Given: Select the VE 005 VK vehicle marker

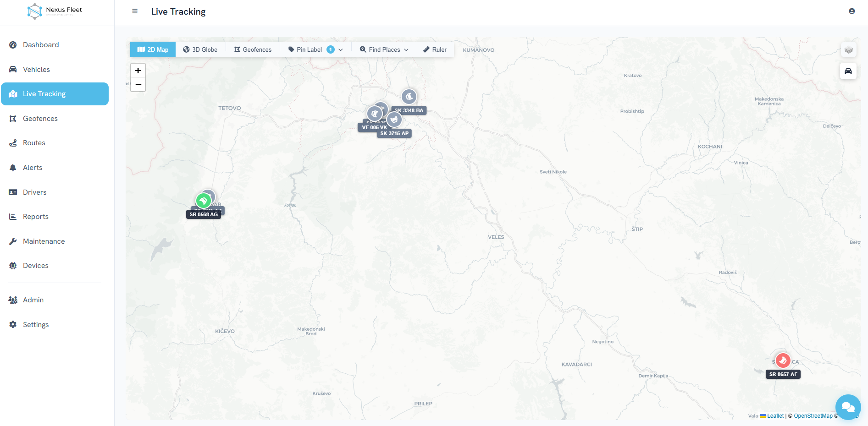Looking at the screenshot, I should (x=374, y=113).
